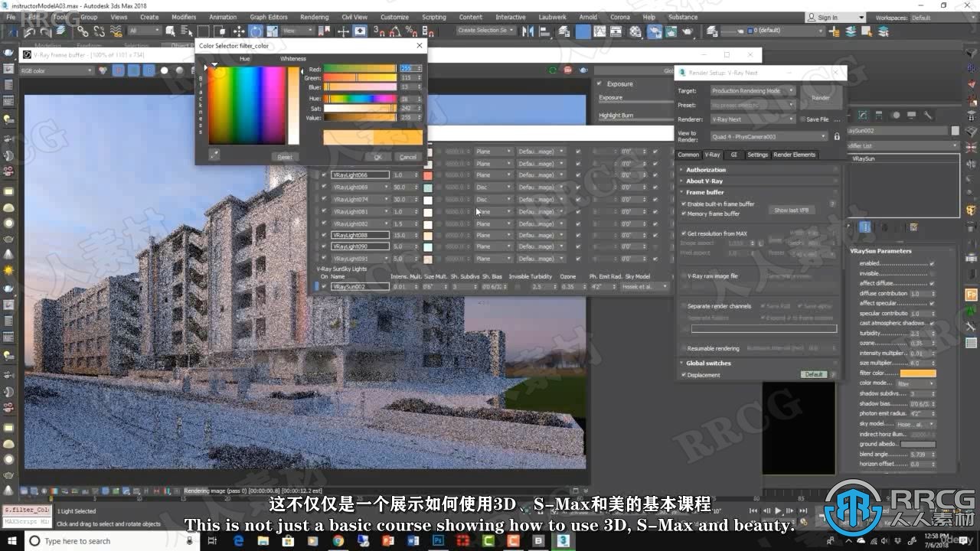Toggle the Percent Snap icon
The height and width of the screenshot is (551, 980).
click(412, 31)
